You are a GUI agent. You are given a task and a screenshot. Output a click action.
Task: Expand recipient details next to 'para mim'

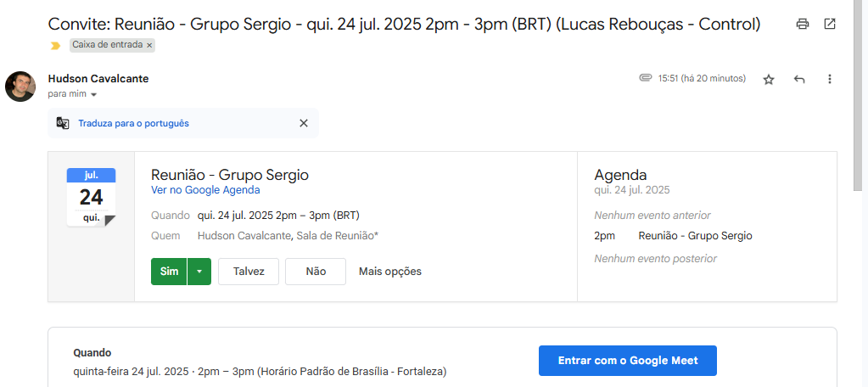pyautogui.click(x=94, y=94)
